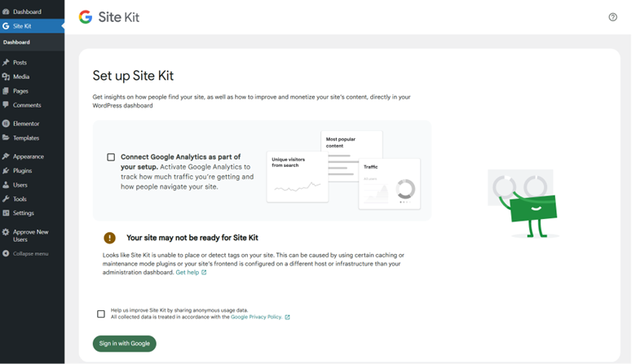This screenshot has width=636, height=364.
Task: Select Dashboard submenu under Site Kit
Action: [x=16, y=42]
